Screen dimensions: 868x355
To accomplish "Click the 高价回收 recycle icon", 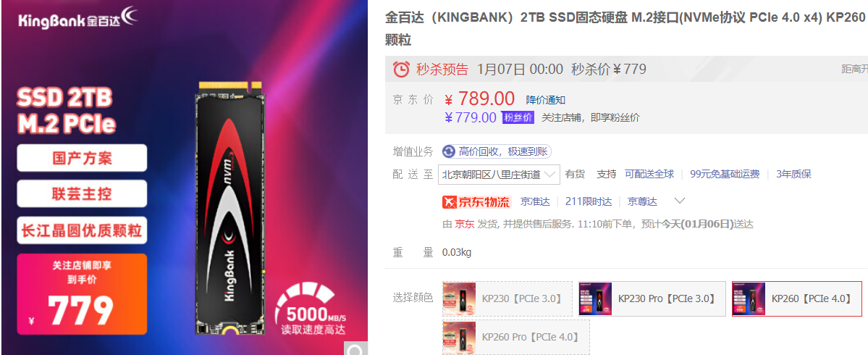I will click(x=449, y=151).
